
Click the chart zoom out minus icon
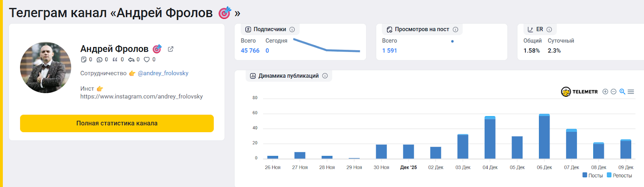click(613, 92)
